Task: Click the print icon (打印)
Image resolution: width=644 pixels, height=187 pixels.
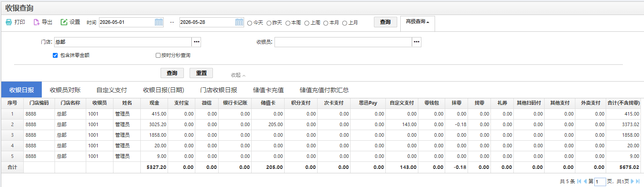Action: pos(9,22)
